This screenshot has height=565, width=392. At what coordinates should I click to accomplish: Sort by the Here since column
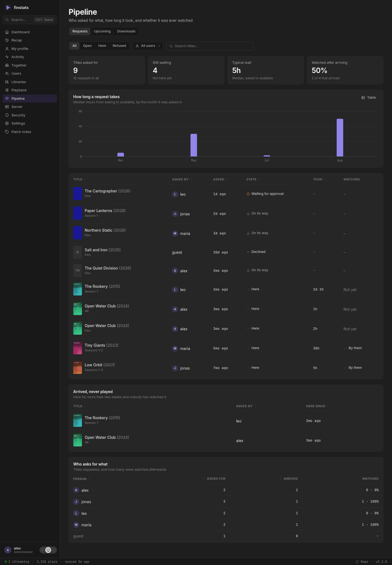[x=317, y=406]
